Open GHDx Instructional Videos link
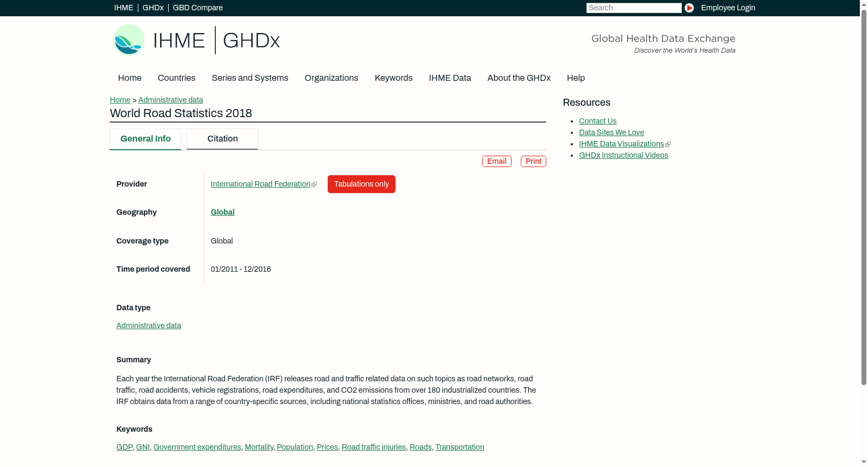Screen dimensions: 868x467 [x=623, y=156]
